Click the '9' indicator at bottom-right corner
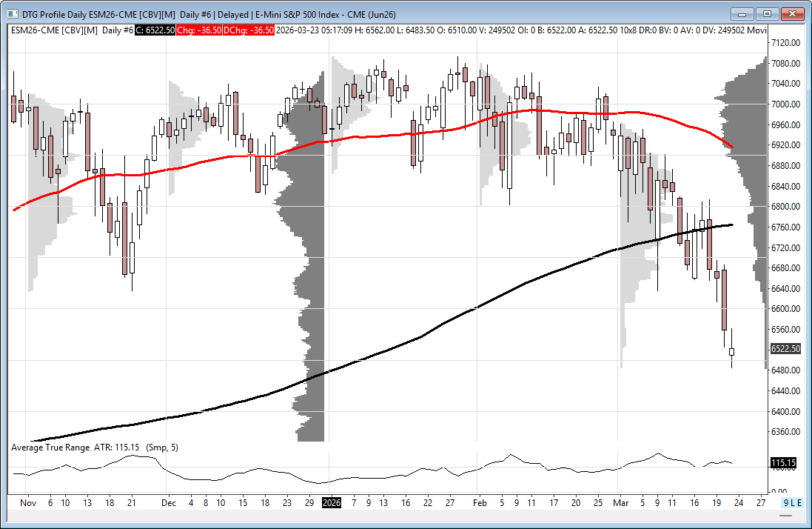This screenshot has height=529, width=812. (787, 502)
